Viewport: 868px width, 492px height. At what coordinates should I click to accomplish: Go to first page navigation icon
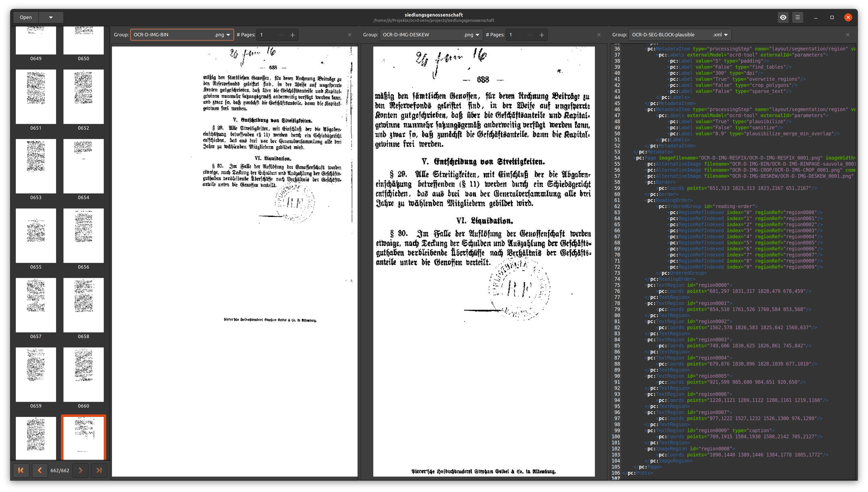point(21,470)
